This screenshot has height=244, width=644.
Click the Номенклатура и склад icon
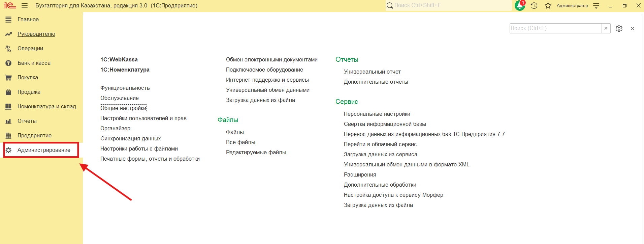(8, 107)
